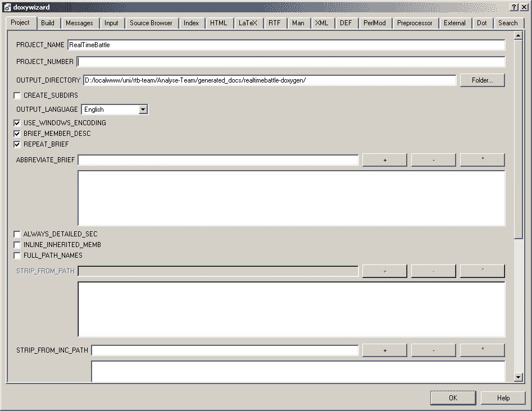Switch to the XML tab

point(322,22)
